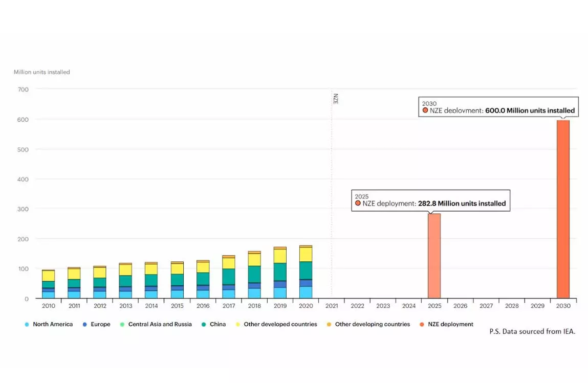Screen dimensions: 588x383
Task: Hide the Central Asia and Russia series
Action: point(156,324)
